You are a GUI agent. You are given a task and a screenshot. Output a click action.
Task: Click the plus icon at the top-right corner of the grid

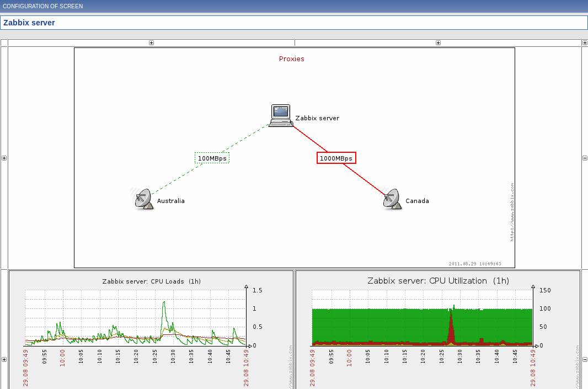pyautogui.click(x=585, y=43)
